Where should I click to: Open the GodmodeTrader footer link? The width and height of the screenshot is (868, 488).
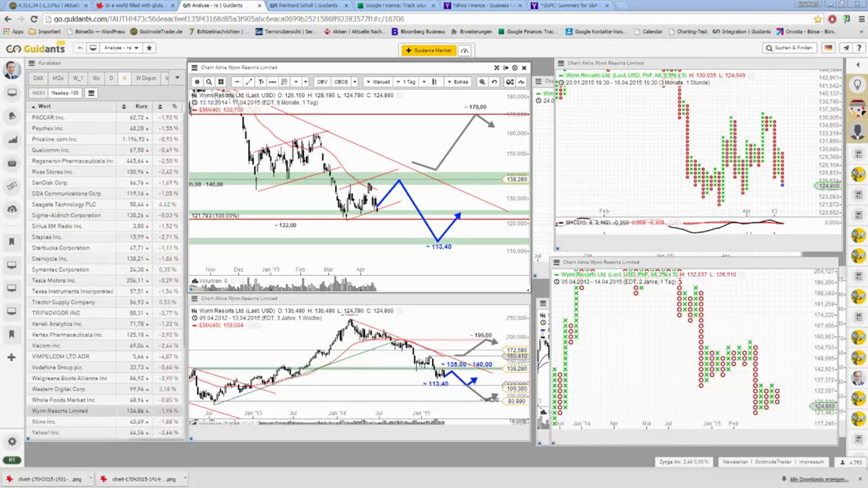(x=773, y=462)
